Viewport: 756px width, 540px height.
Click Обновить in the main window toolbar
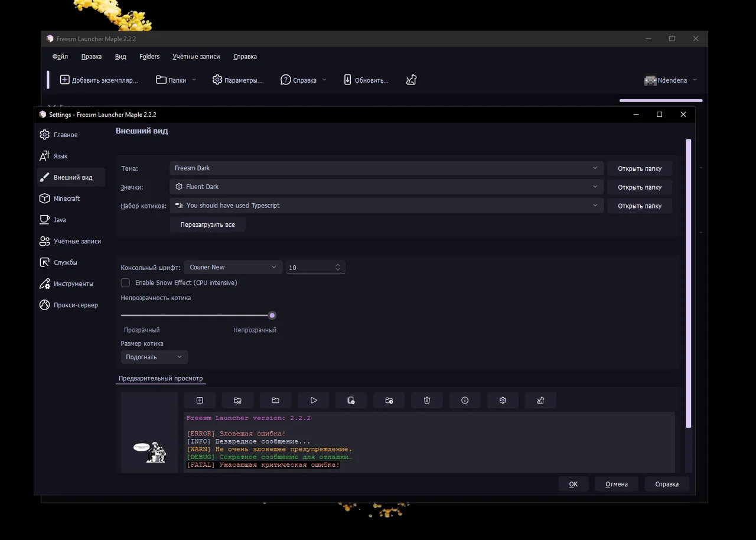366,80
